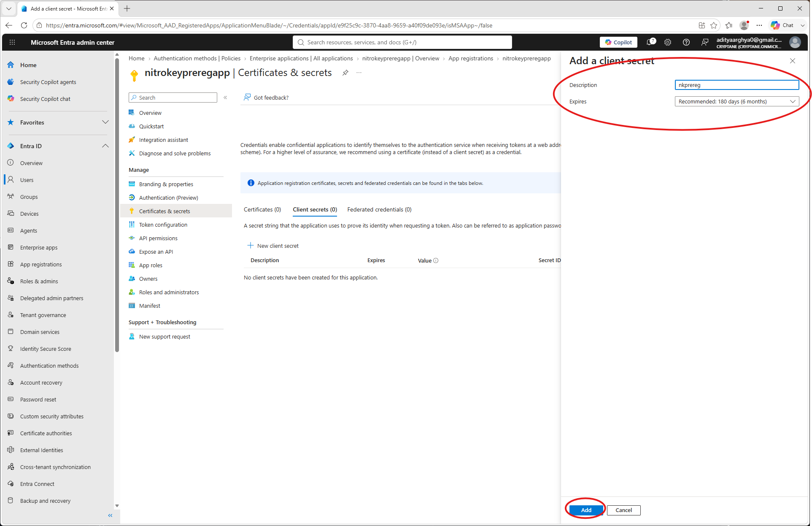Select the Client secrets (0) tab
The height and width of the screenshot is (526, 812).
coord(315,209)
